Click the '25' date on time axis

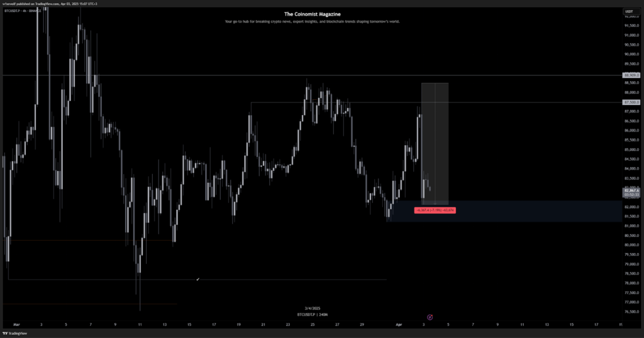tap(313, 325)
